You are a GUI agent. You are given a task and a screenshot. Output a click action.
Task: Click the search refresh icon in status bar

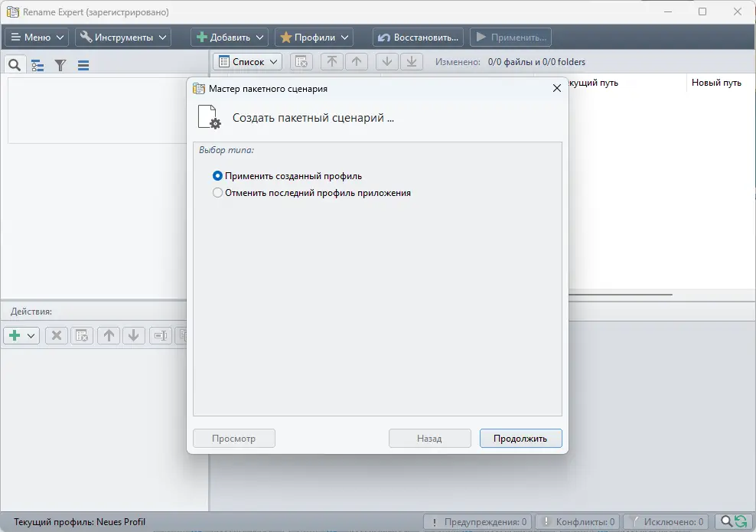[x=734, y=521]
